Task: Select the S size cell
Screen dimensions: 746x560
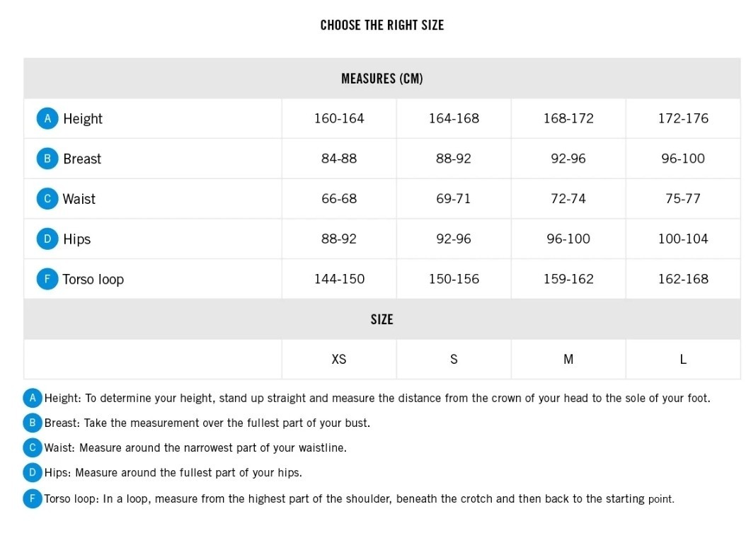Action: pyautogui.click(x=454, y=359)
